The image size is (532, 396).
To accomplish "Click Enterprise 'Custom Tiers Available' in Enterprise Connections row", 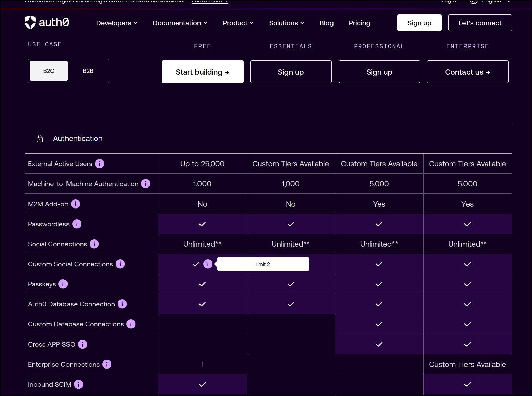I will (x=468, y=364).
